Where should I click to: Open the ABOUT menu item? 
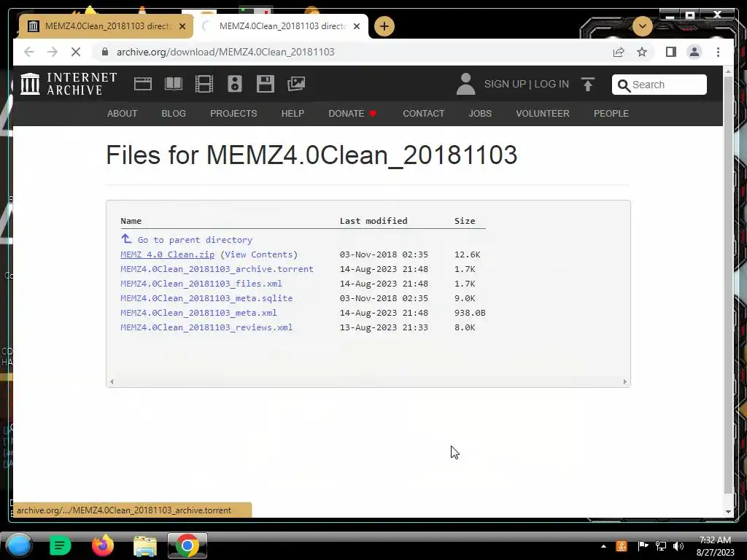(122, 113)
